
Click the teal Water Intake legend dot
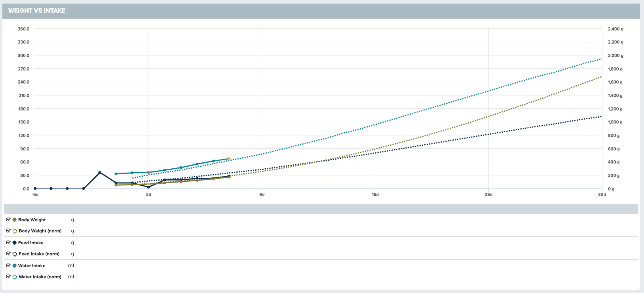15,266
